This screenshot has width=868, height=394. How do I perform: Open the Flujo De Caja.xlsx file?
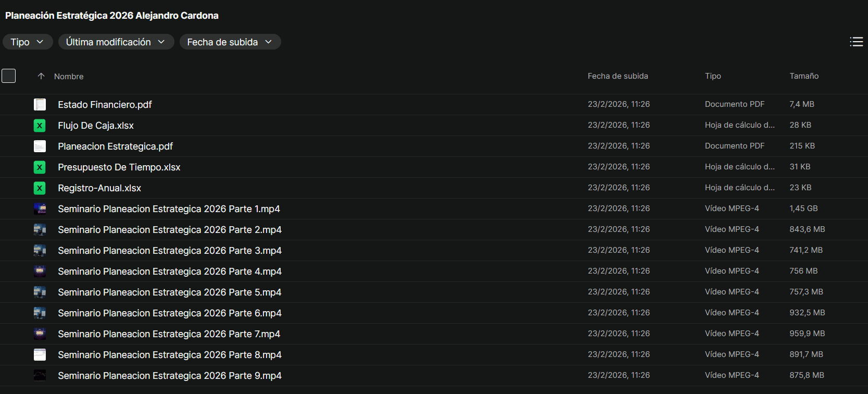point(96,126)
